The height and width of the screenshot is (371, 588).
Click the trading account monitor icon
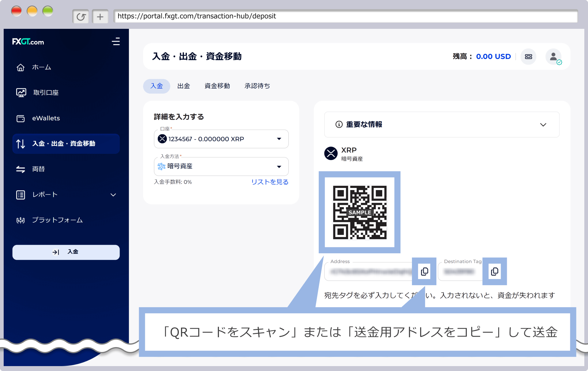click(x=21, y=92)
